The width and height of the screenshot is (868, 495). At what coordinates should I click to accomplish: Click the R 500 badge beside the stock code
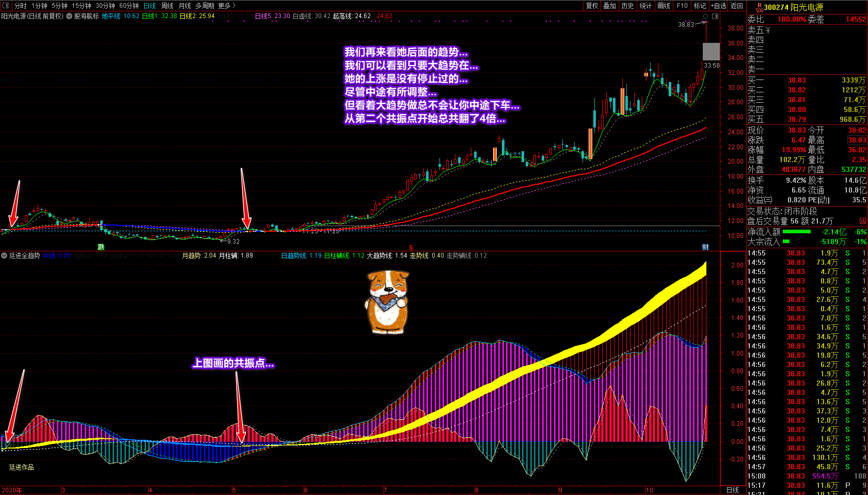(759, 7)
